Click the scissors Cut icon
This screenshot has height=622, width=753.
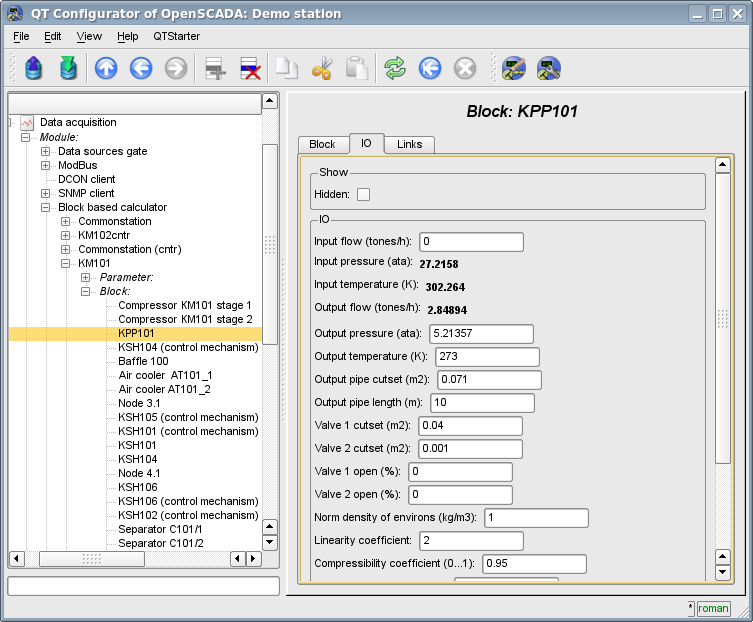tap(321, 69)
